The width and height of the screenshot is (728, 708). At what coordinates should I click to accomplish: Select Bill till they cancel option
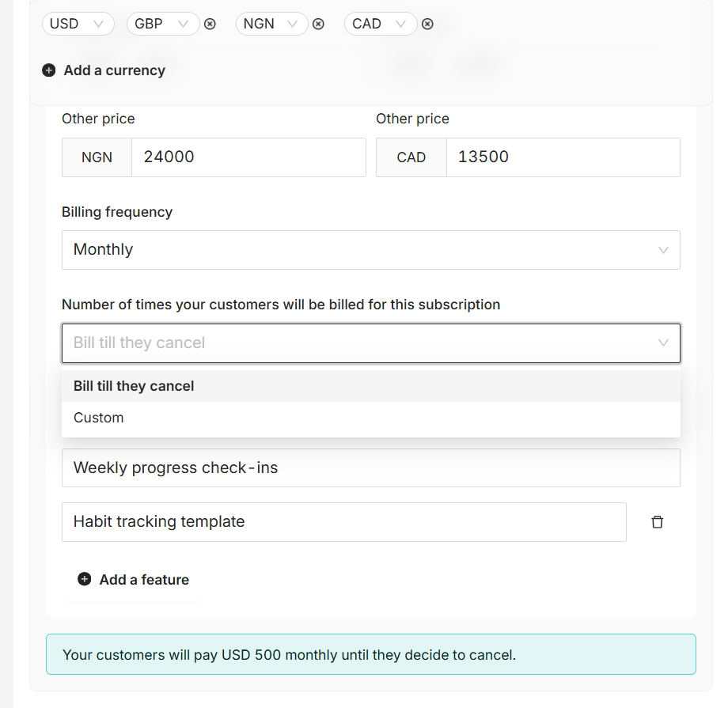coord(371,386)
